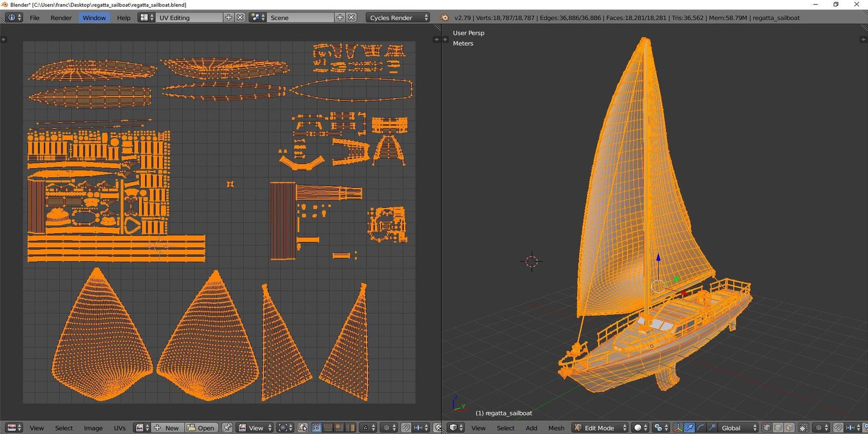Select the translate manipulator arrow
Viewport: 868px width, 434px height.
click(689, 428)
